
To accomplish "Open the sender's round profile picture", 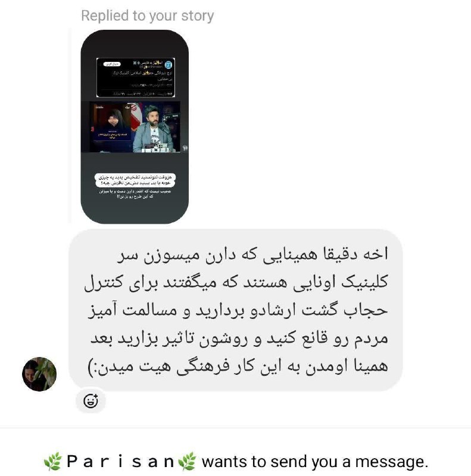I will click(x=39, y=374).
